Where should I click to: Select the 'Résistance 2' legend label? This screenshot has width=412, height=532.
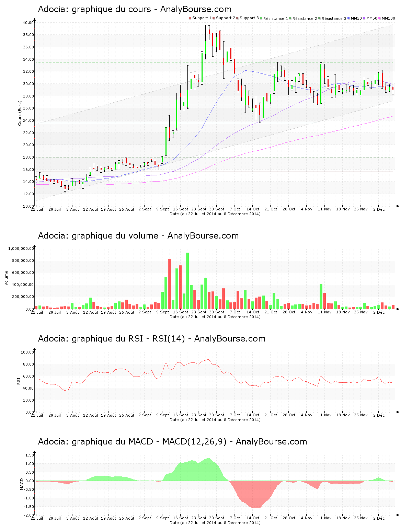305,18
